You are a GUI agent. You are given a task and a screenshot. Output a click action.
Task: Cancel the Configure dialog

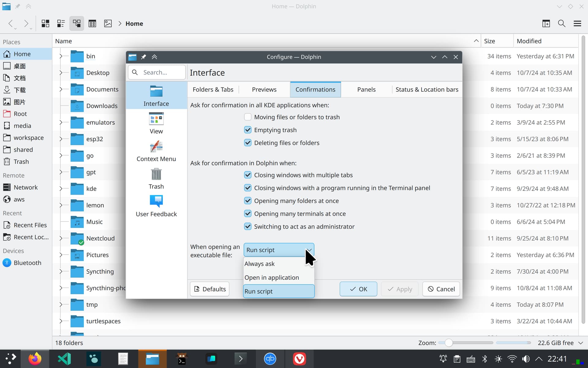click(441, 289)
